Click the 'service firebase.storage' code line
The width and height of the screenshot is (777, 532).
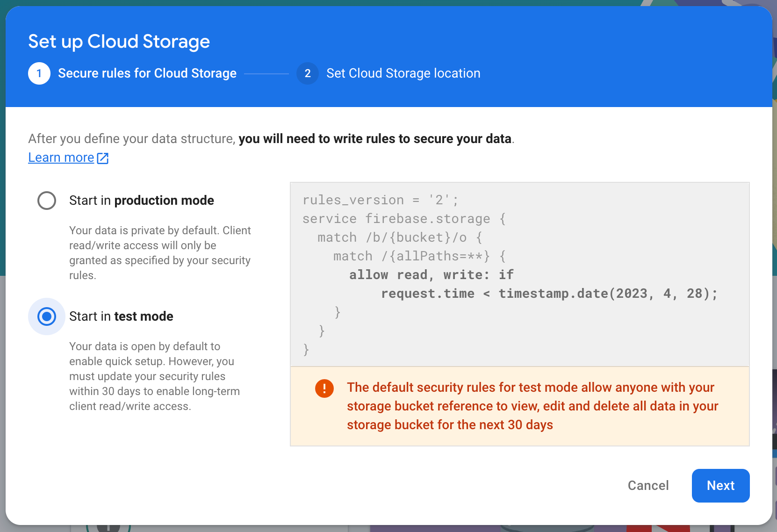click(404, 219)
